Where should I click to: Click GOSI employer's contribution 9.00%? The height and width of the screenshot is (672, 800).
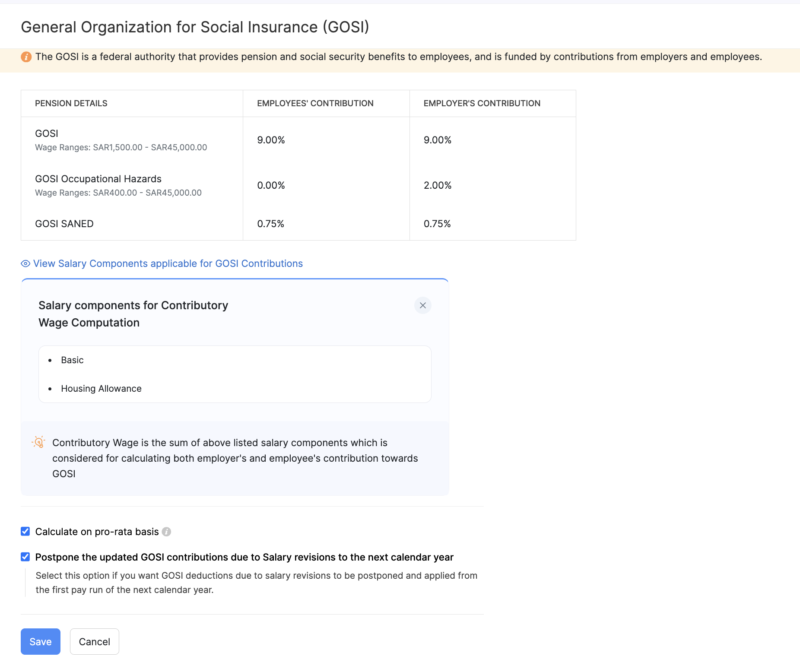pos(438,140)
